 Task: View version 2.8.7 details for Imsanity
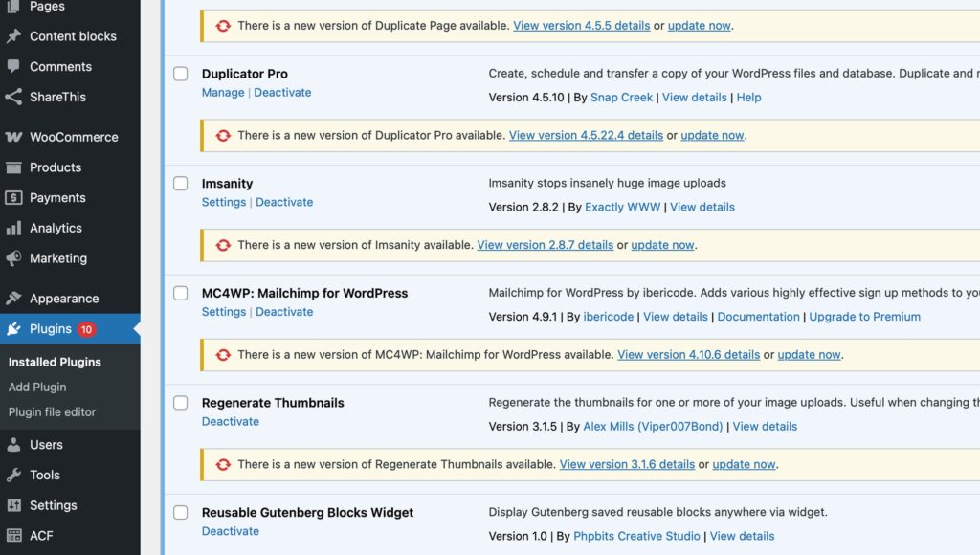point(545,245)
